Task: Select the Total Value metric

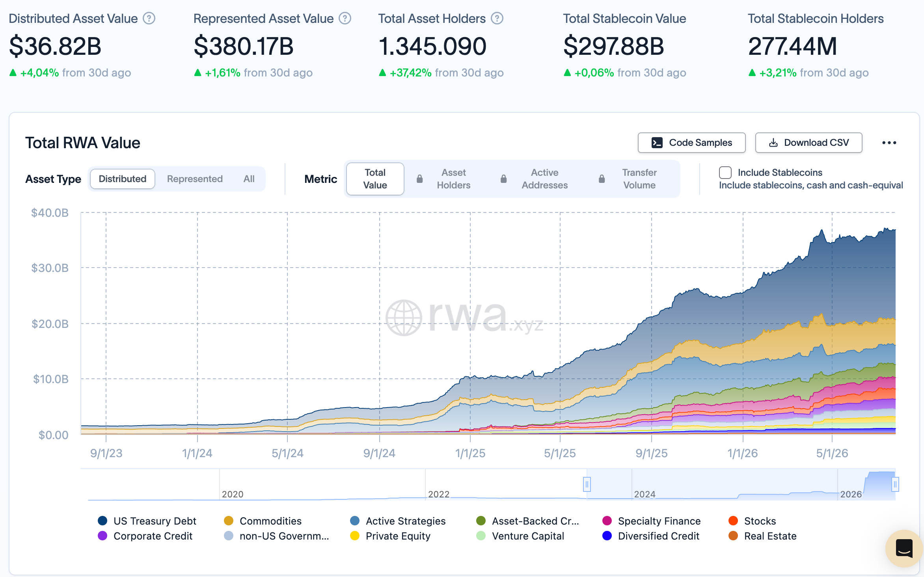Action: [x=375, y=179]
